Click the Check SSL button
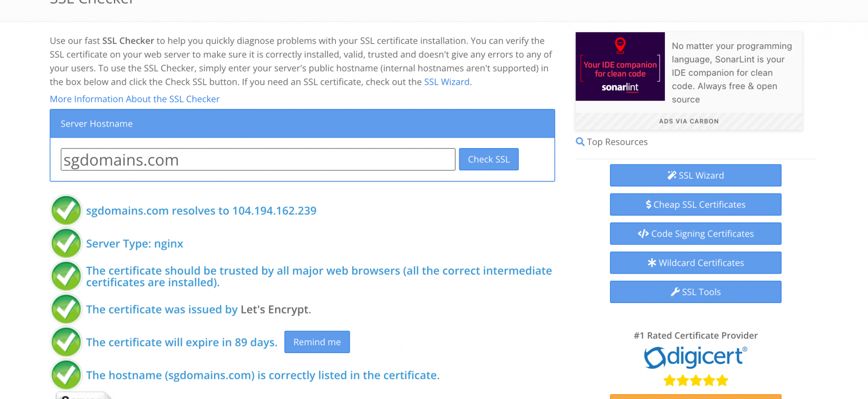Image resolution: width=868 pixels, height=399 pixels. click(489, 159)
